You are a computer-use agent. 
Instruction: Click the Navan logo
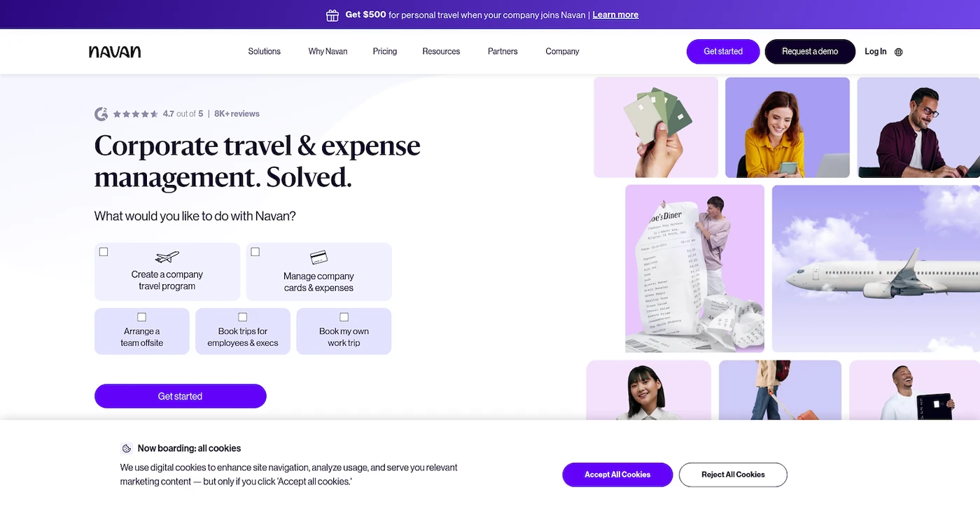click(115, 52)
